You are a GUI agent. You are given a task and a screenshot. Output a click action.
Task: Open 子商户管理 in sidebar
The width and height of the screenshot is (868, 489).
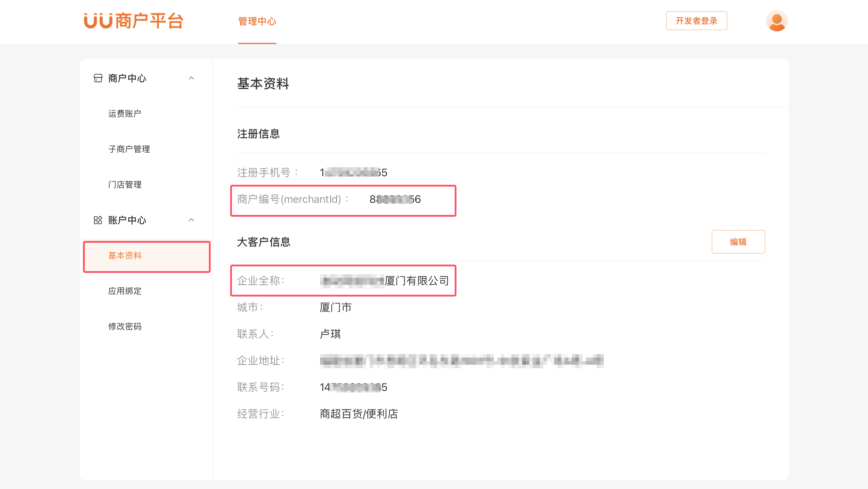pos(129,149)
